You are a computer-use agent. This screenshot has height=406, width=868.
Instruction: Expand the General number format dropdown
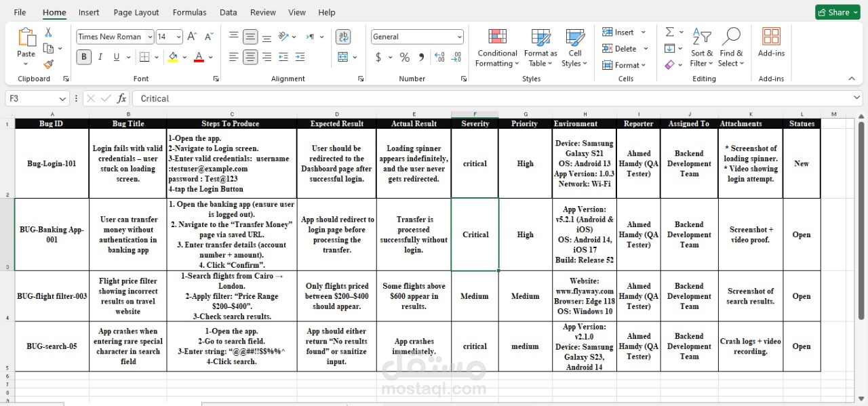[459, 37]
